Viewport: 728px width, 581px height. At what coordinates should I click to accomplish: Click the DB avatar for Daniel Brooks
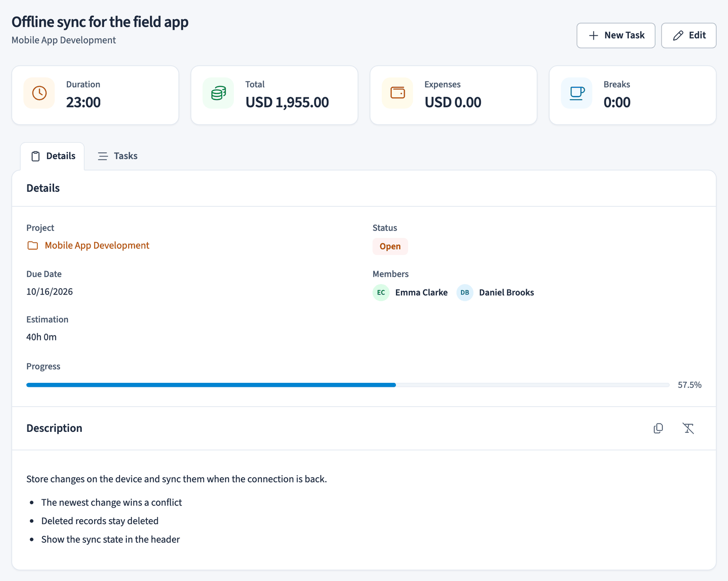click(465, 292)
